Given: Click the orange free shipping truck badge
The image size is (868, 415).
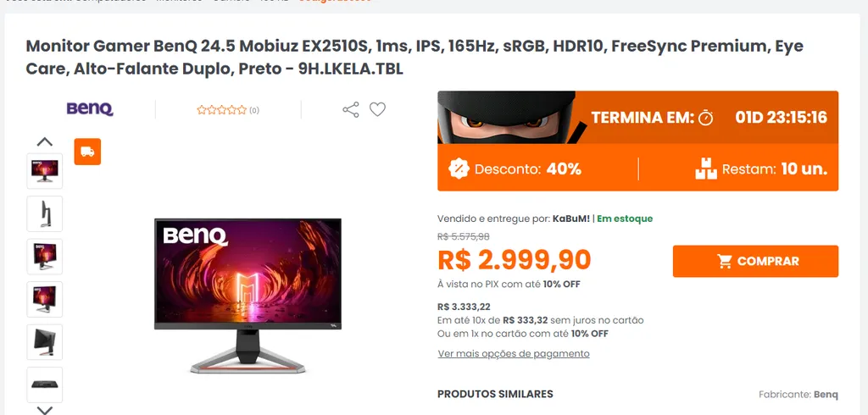Looking at the screenshot, I should [x=87, y=152].
